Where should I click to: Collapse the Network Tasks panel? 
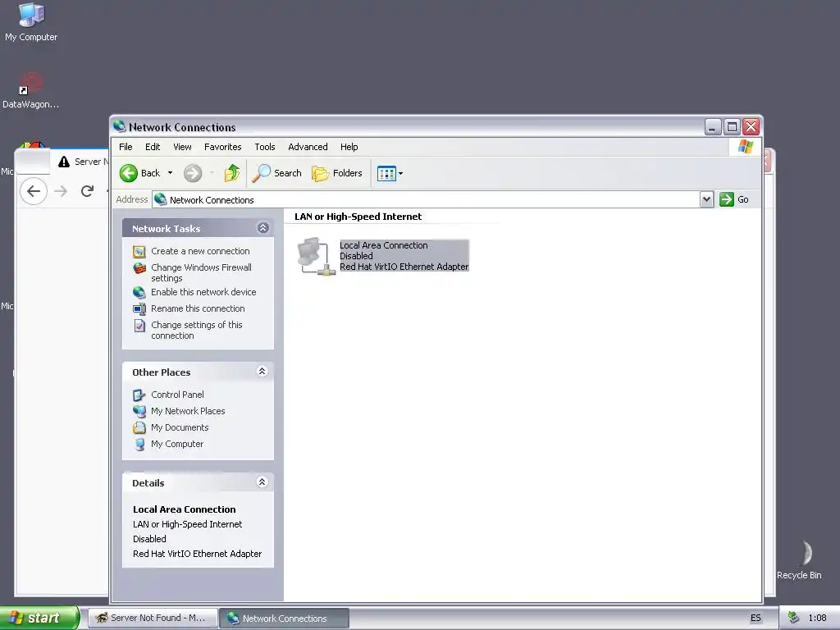(x=263, y=228)
